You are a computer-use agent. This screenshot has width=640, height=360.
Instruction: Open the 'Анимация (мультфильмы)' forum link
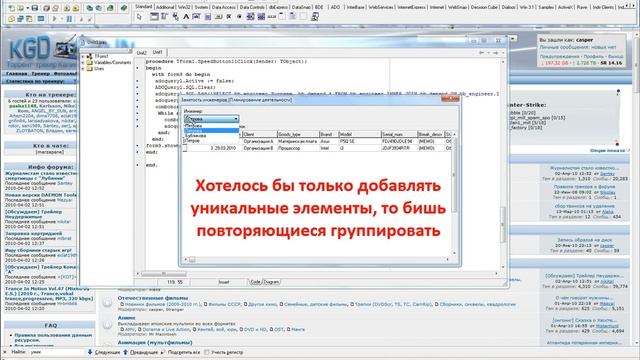[x=155, y=342]
